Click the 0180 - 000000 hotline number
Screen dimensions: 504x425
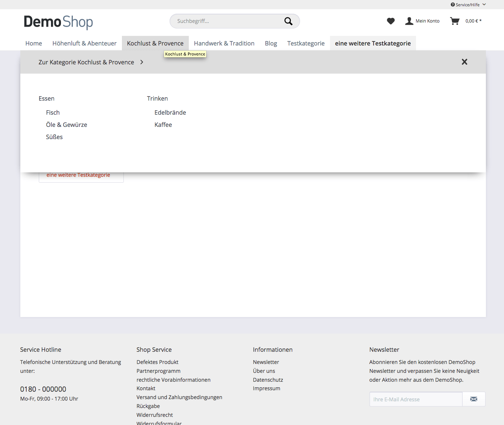pyautogui.click(x=43, y=389)
